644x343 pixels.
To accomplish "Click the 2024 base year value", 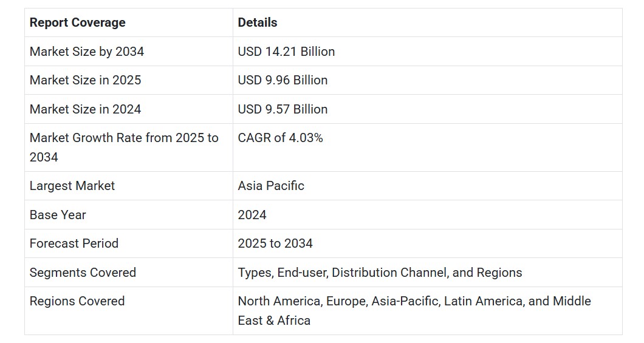I will point(252,215).
